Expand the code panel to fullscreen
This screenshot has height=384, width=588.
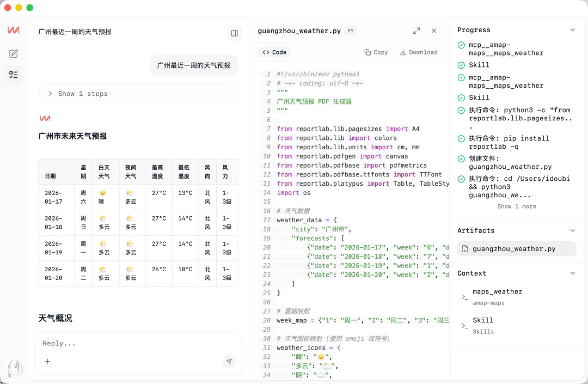(416, 31)
